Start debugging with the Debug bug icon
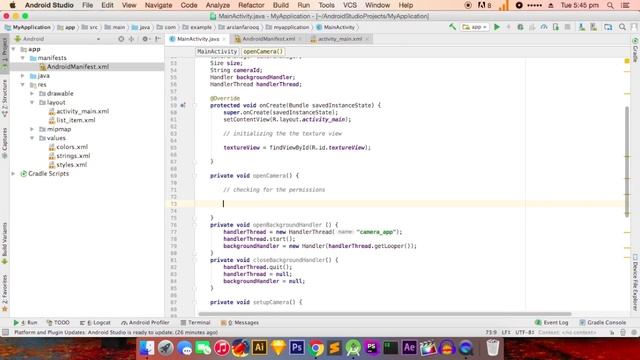 (x=520, y=27)
